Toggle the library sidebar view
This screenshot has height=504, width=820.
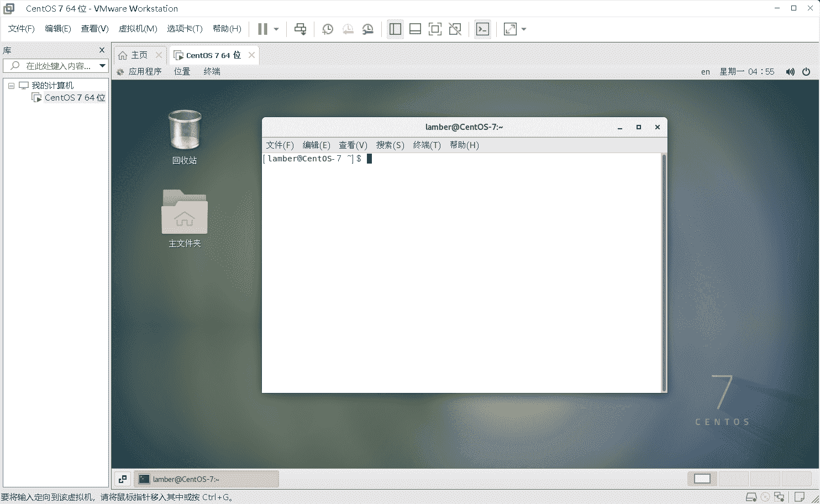click(x=395, y=29)
